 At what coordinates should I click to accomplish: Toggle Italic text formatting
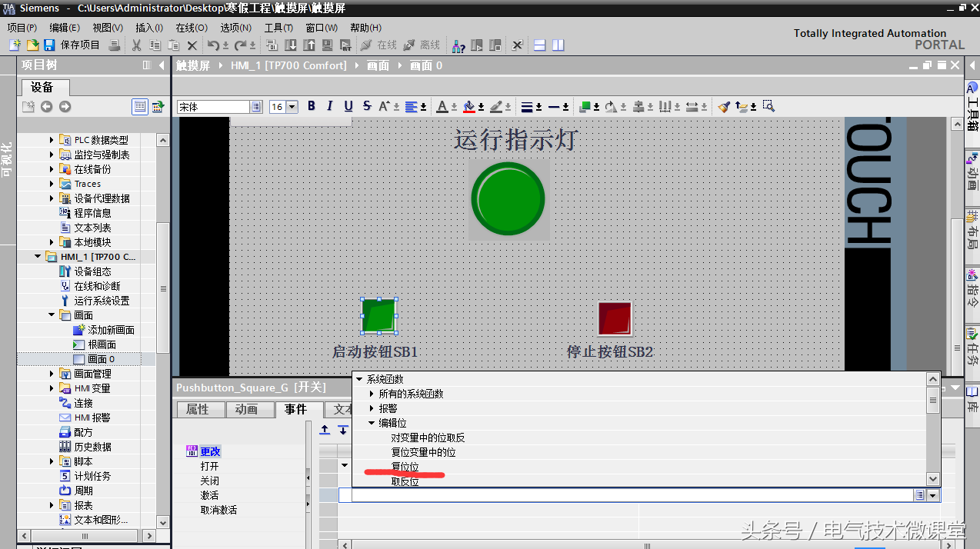pos(330,106)
